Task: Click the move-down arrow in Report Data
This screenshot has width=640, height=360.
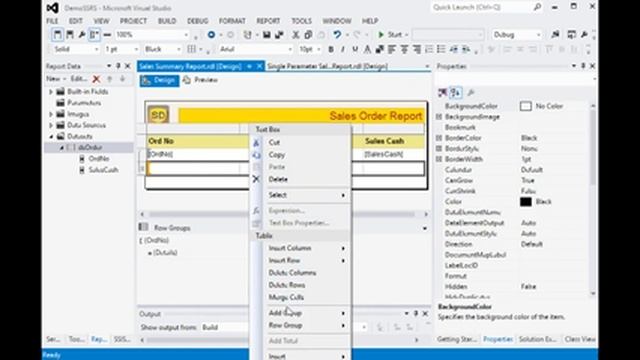Action: [122, 79]
